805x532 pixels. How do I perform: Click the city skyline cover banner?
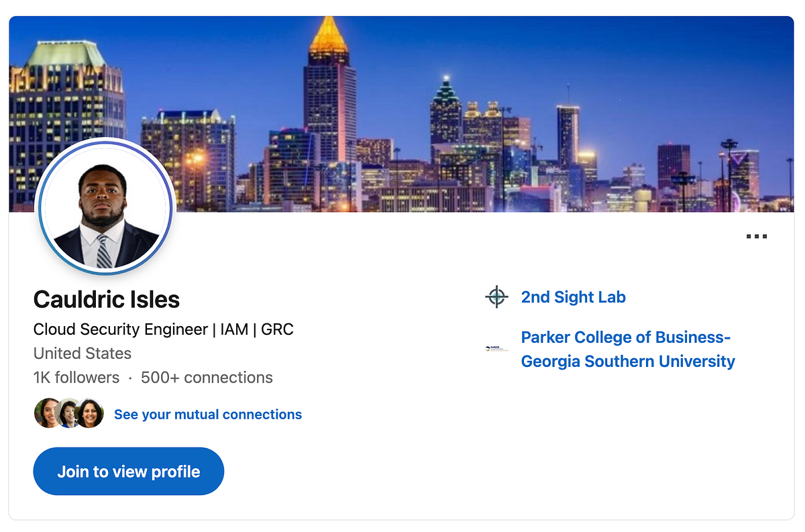coord(401,114)
